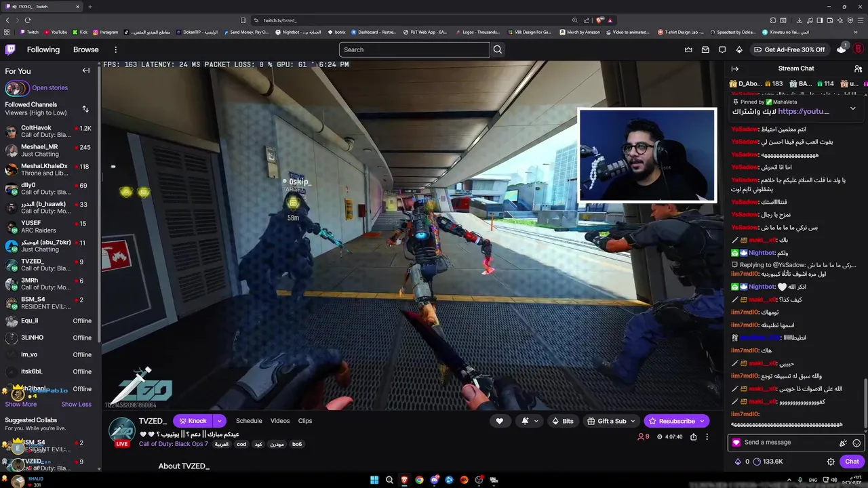868x488 pixels.
Task: Click the Resubscribe button
Action: [x=676, y=421]
